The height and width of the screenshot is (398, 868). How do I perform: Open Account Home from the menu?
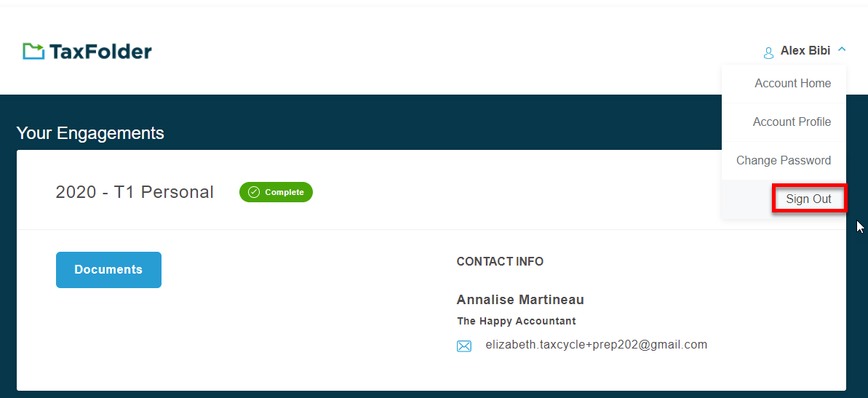(x=793, y=84)
